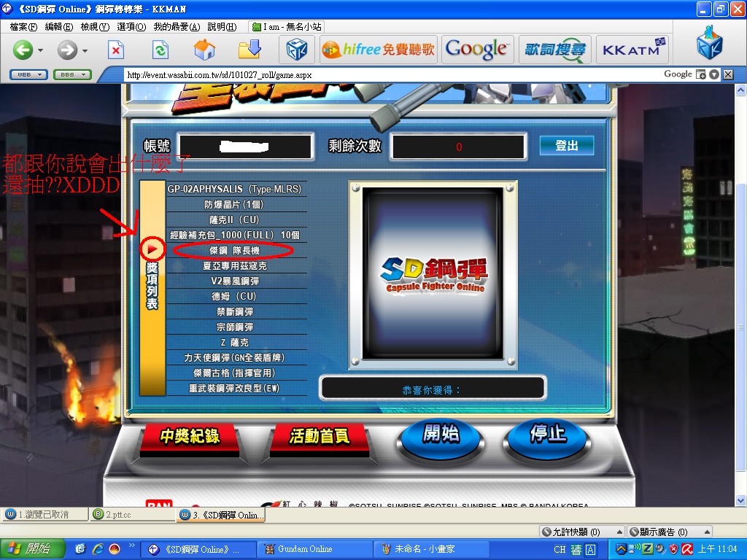Refresh the page with the green reload icon

160,50
